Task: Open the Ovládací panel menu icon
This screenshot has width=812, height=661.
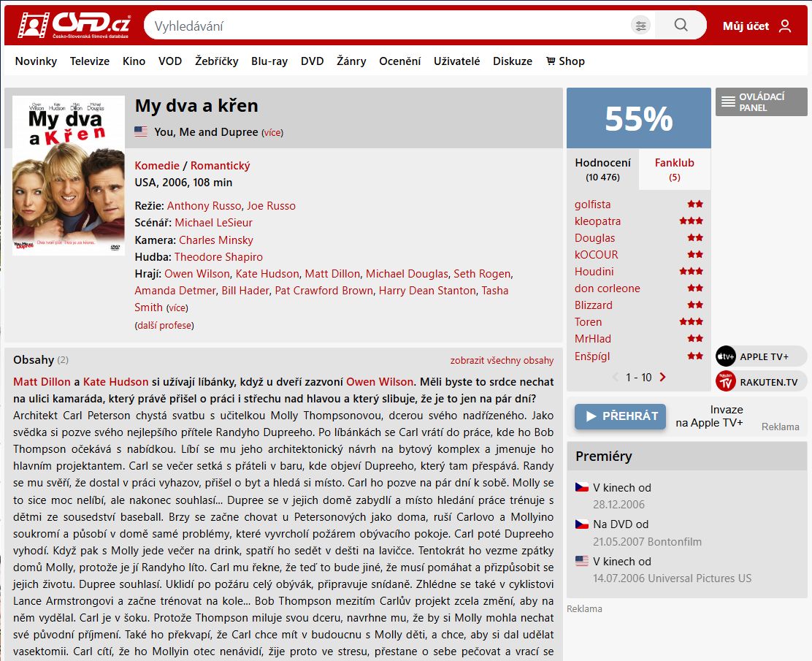Action: [727, 102]
